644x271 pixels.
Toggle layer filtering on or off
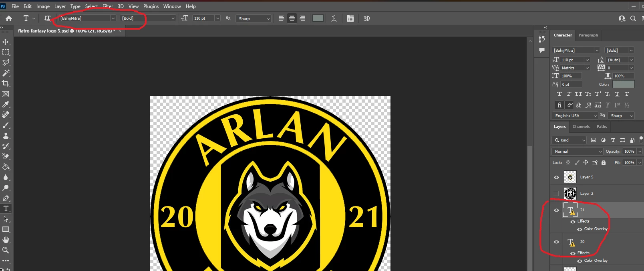[x=641, y=139]
